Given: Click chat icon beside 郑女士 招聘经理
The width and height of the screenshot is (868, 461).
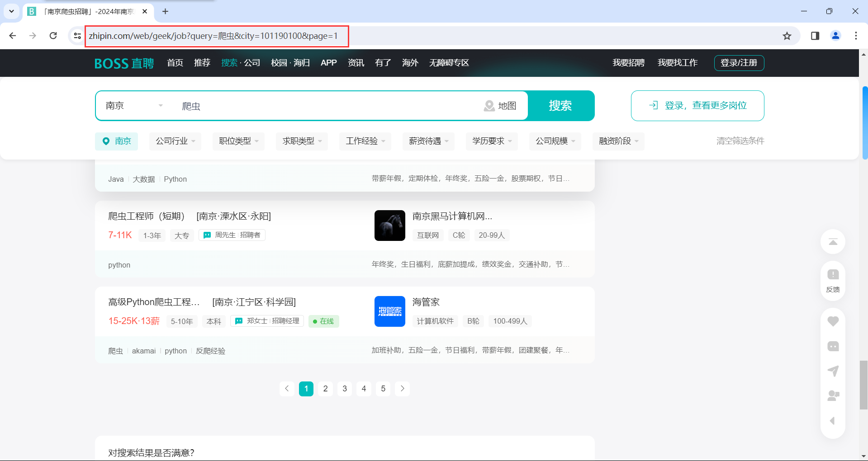Looking at the screenshot, I should coord(239,321).
